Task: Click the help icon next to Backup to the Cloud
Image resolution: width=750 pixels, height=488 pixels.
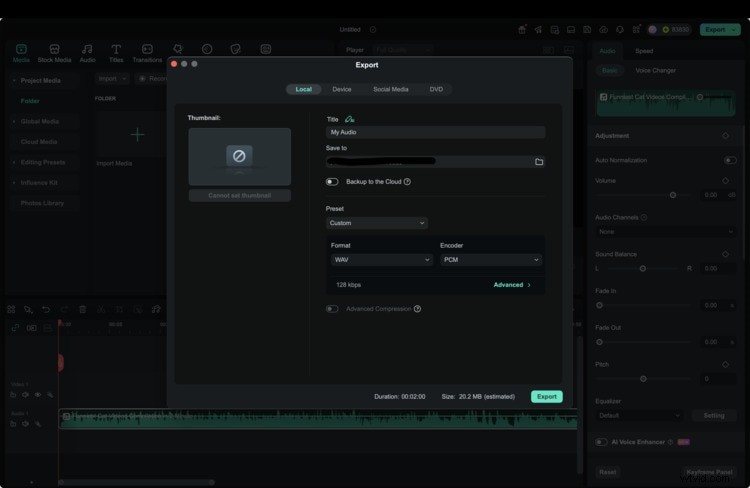Action: click(x=407, y=182)
